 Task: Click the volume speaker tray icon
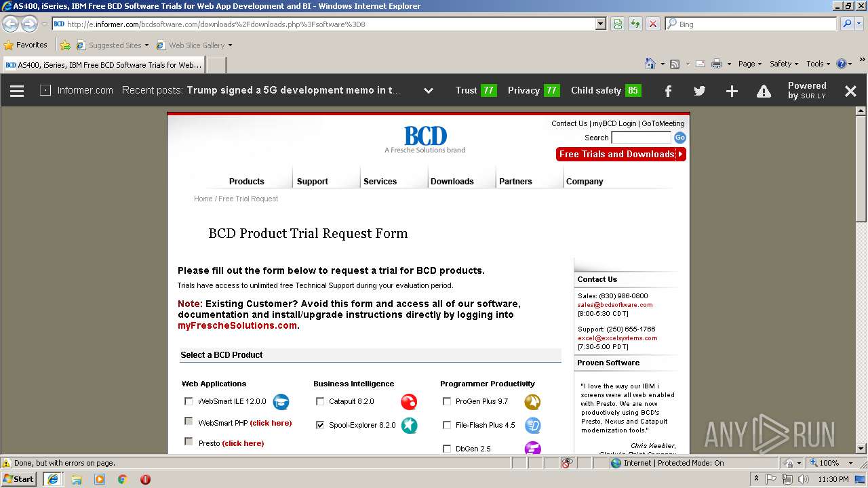coord(804,479)
